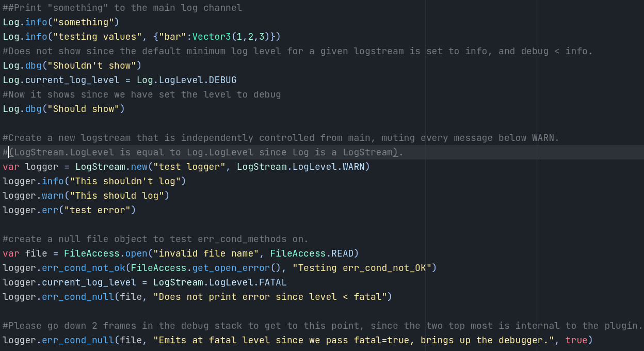Click the "Shouldn't show" debug string
The image size is (644, 351).
[x=92, y=66]
